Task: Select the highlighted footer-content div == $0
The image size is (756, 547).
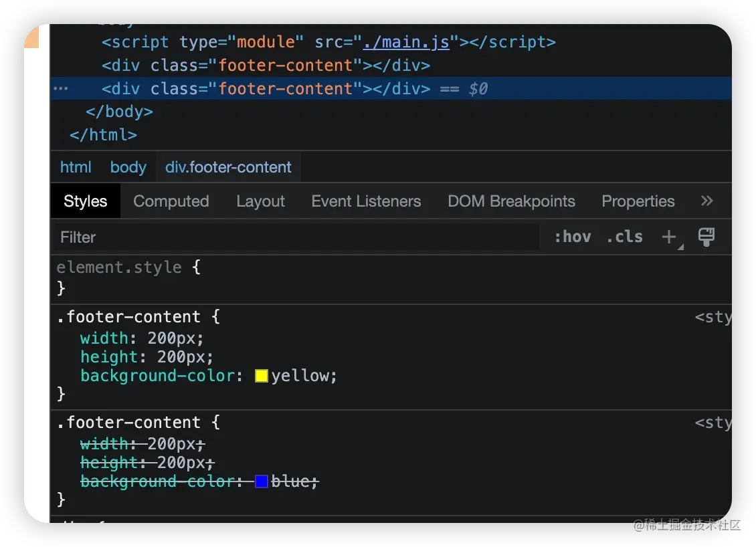Action: pyautogui.click(x=391, y=89)
